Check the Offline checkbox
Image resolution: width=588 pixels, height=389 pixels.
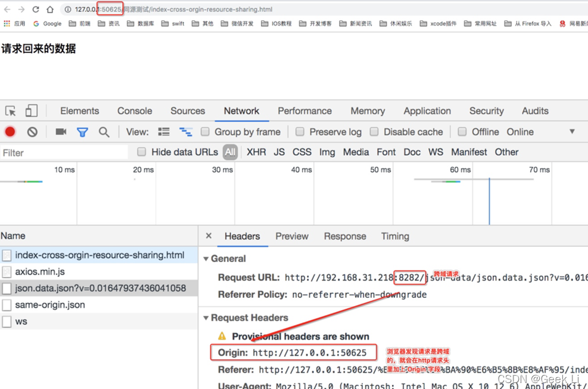[462, 132]
